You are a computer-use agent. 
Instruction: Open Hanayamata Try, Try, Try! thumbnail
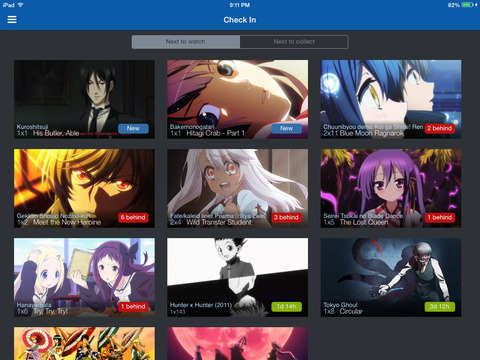pyautogui.click(x=84, y=277)
